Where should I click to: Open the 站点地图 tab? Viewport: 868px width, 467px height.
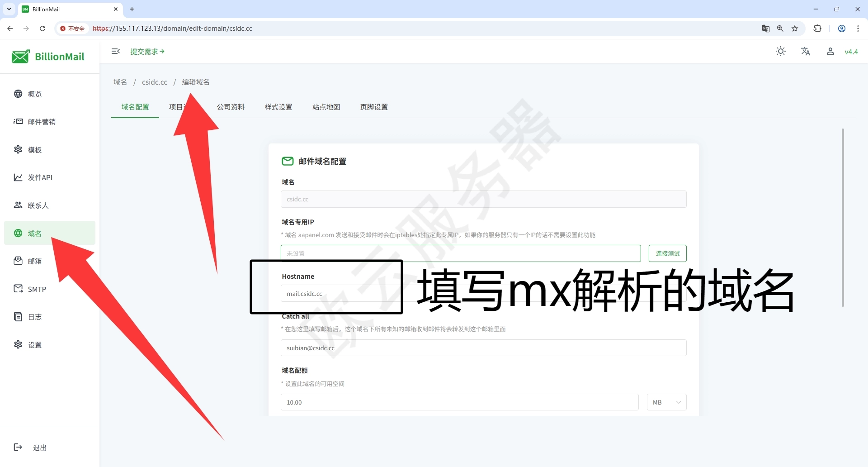pos(326,107)
